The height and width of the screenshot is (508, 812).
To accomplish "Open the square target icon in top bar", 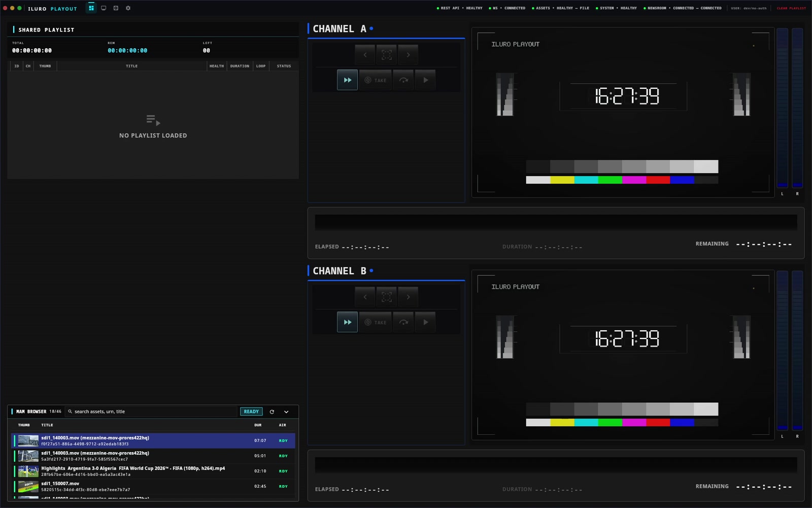I will pyautogui.click(x=116, y=8).
